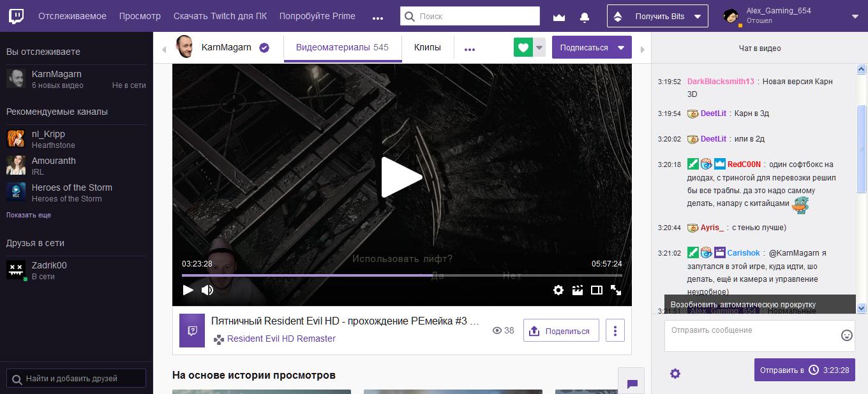Click username DarkBlacksmith13 in chat

click(721, 82)
